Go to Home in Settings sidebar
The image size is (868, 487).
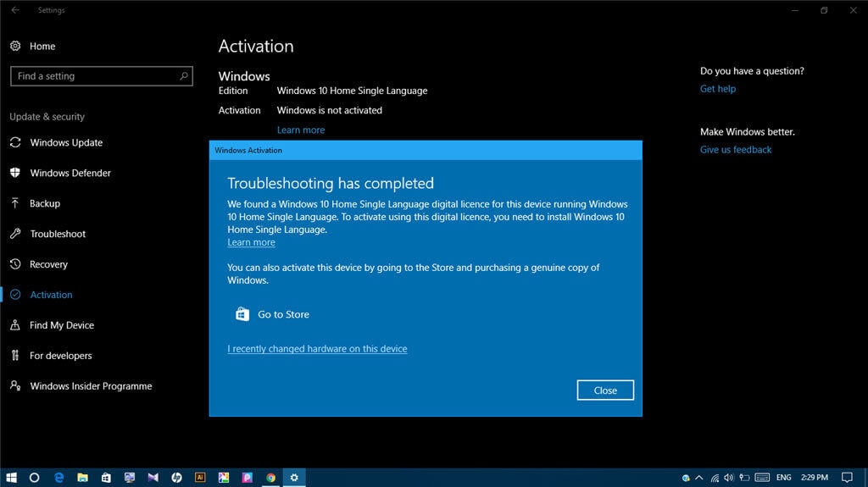(42, 46)
